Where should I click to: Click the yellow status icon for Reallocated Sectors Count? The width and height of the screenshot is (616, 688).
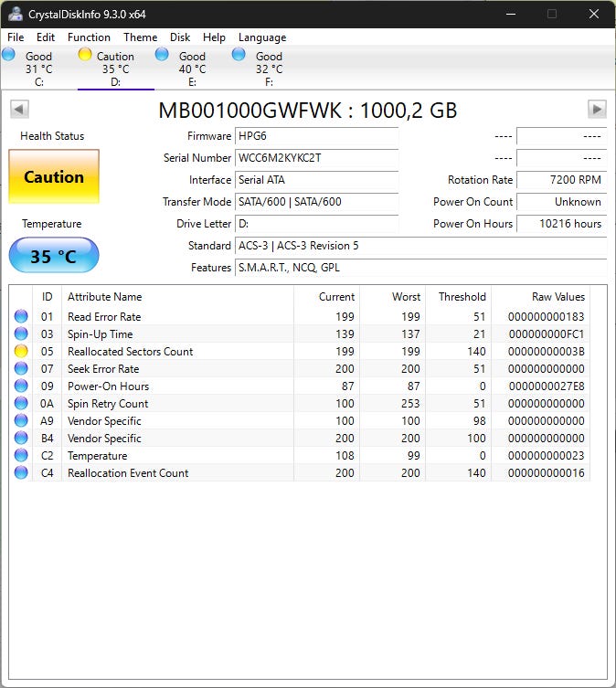coord(21,352)
